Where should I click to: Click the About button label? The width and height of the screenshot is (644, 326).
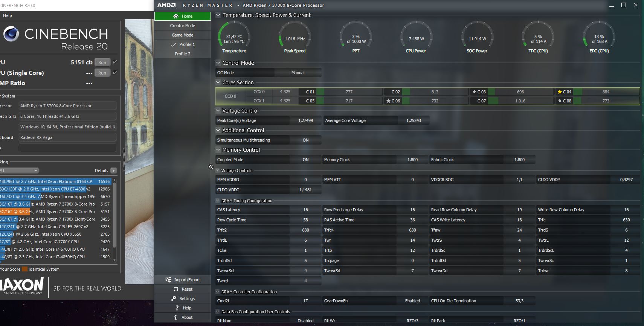(x=187, y=317)
